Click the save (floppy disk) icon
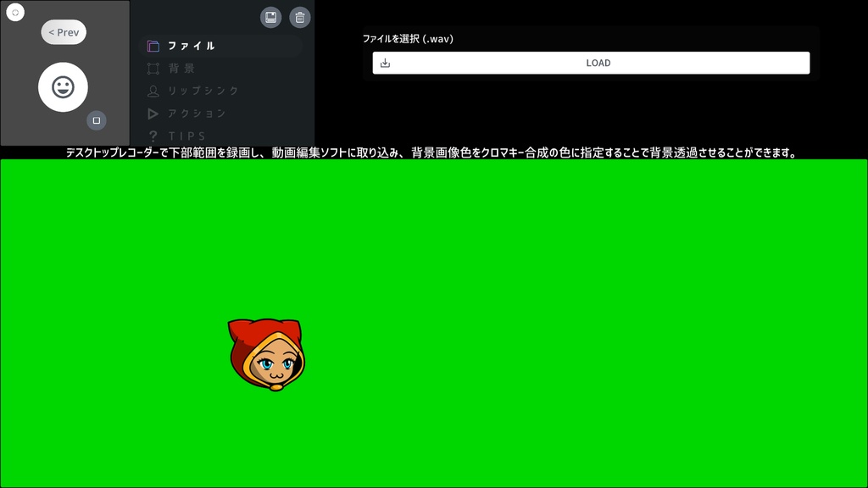Screen dimensions: 868x488 270,17
